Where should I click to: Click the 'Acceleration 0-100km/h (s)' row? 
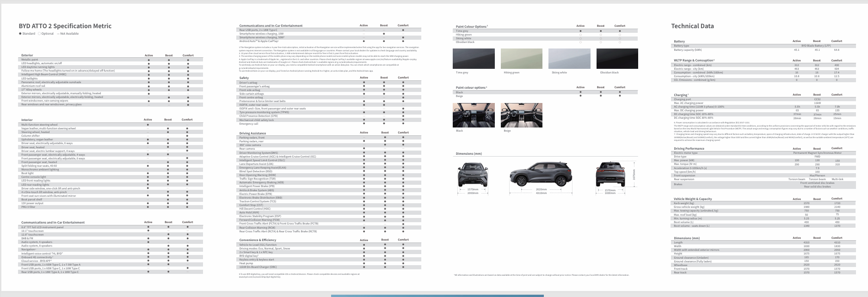click(x=763, y=168)
